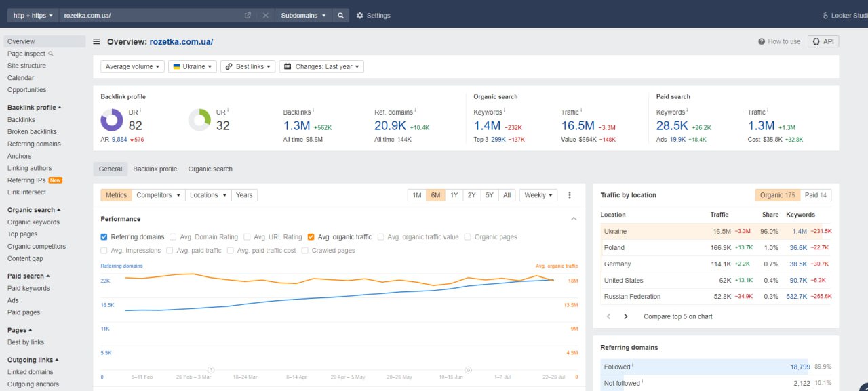The image size is (868, 391).
Task: Click Compare top 5 on chart
Action: click(677, 316)
